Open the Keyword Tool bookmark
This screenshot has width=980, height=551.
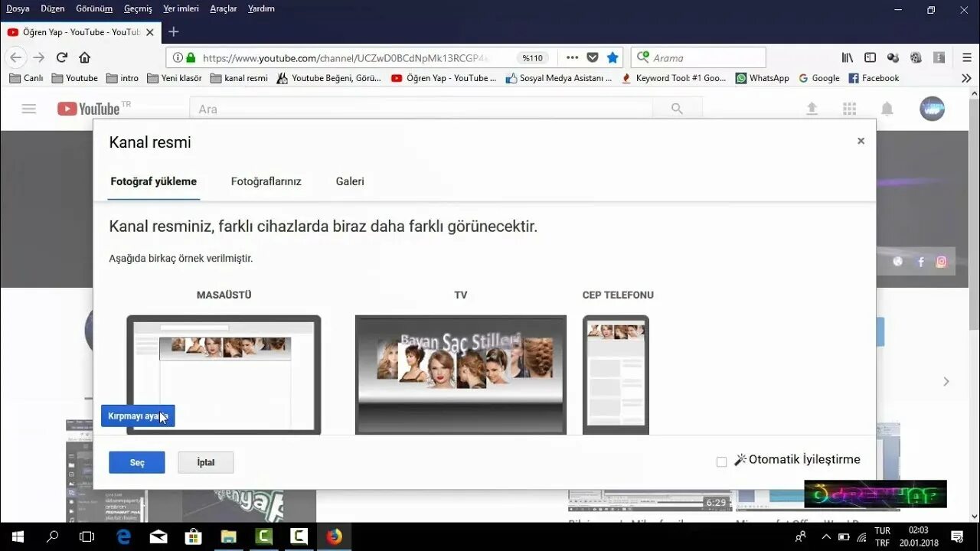(674, 78)
